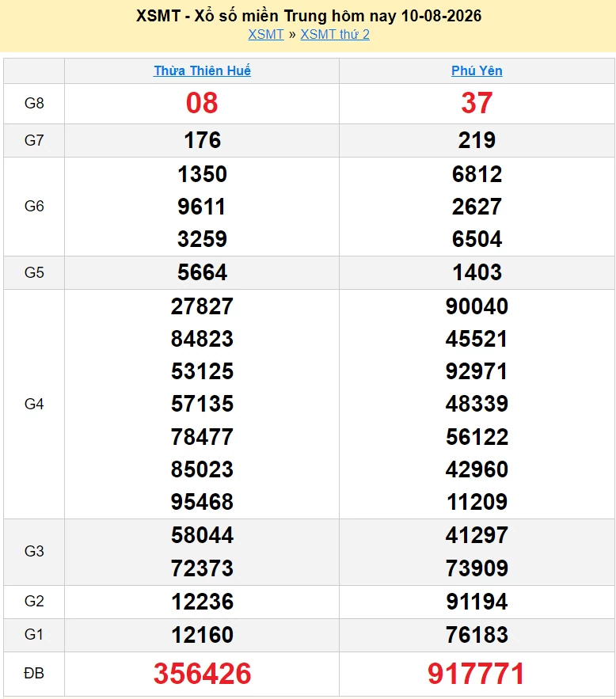Open the XSMT breadcrumb link
616x699 pixels.
pos(266,34)
